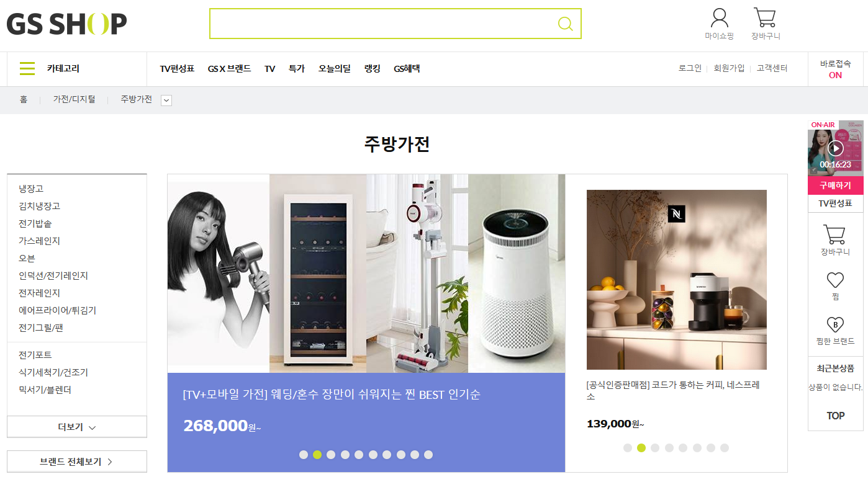Open the 장바구니 cart icon in header

tap(765, 17)
